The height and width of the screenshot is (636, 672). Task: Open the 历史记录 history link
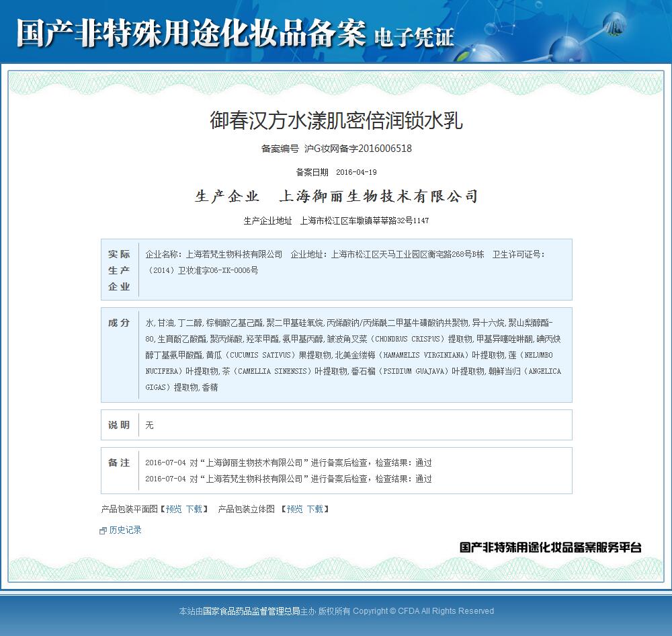click(x=125, y=530)
